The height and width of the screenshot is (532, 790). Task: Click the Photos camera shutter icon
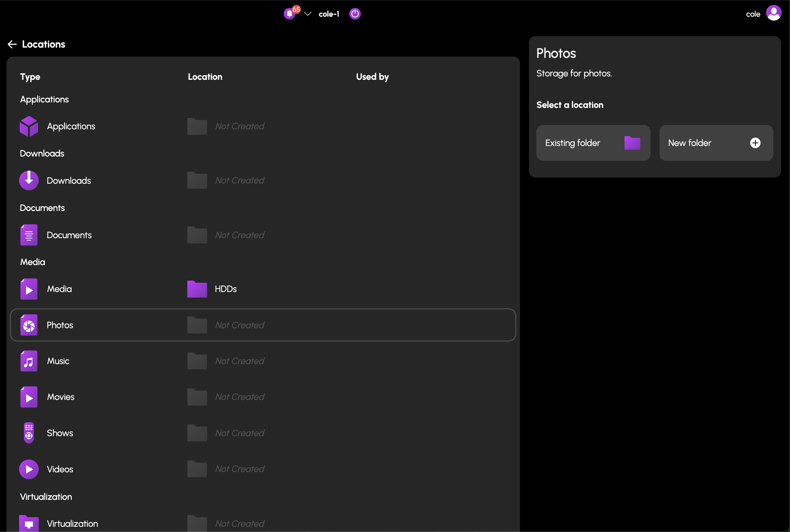coord(28,325)
